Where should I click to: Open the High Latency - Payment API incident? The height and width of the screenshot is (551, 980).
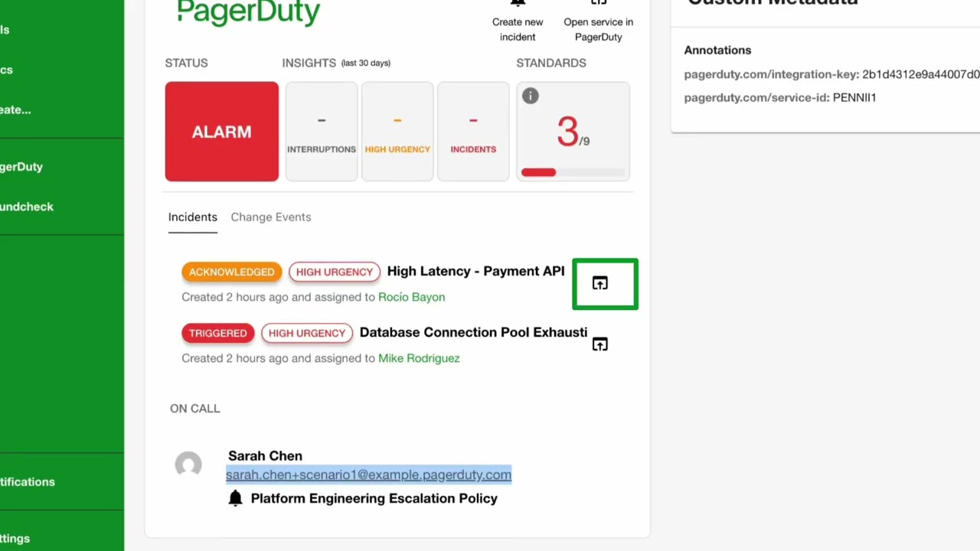(x=475, y=271)
